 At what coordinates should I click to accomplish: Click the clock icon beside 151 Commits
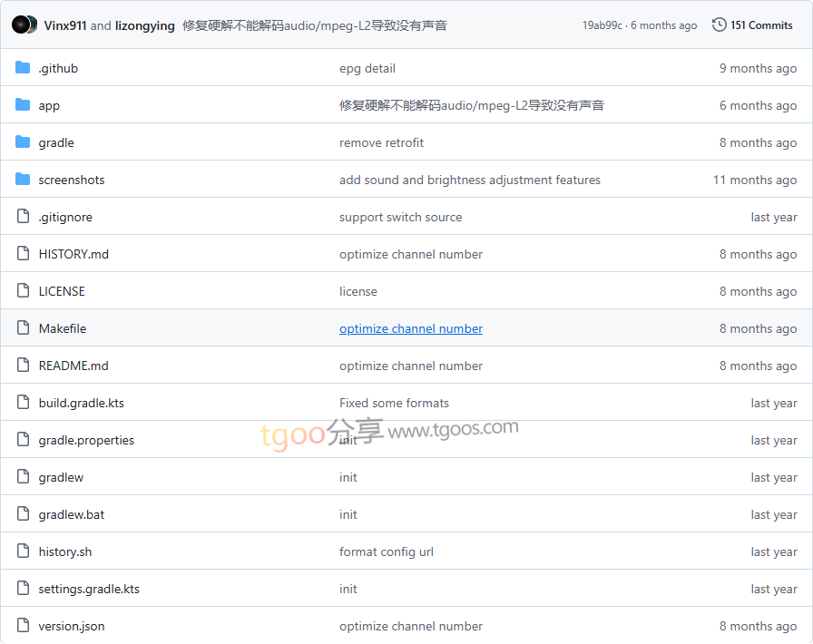(719, 24)
